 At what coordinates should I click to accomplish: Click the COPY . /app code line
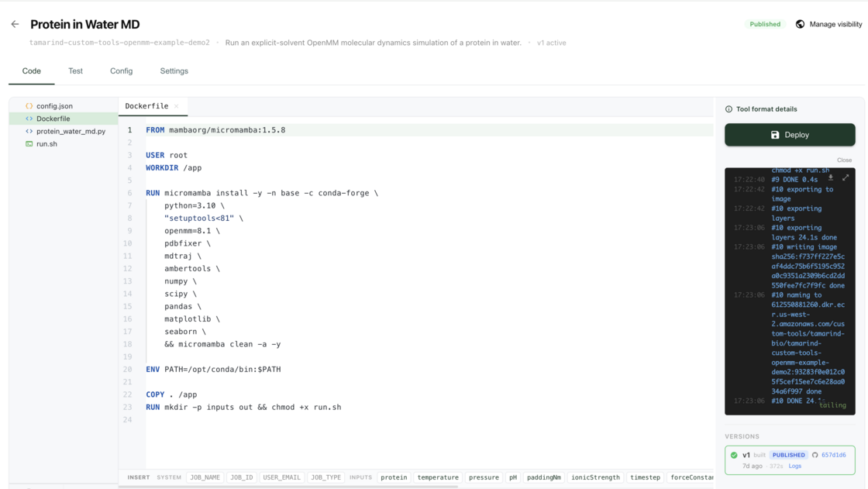pyautogui.click(x=171, y=394)
